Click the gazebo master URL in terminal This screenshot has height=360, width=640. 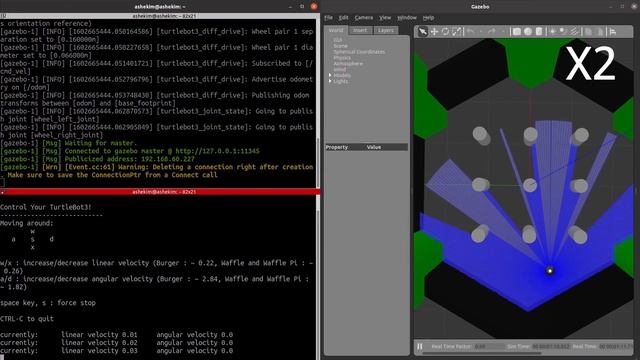217,151
